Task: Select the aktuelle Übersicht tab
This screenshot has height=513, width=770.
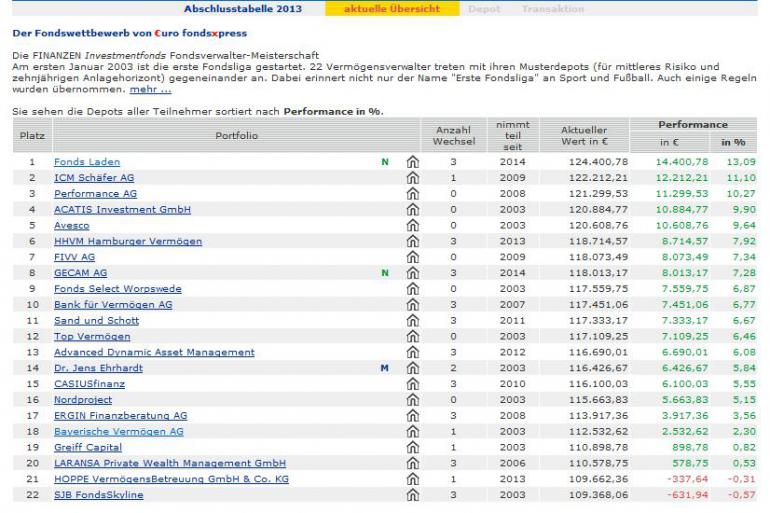Action: coord(393,9)
